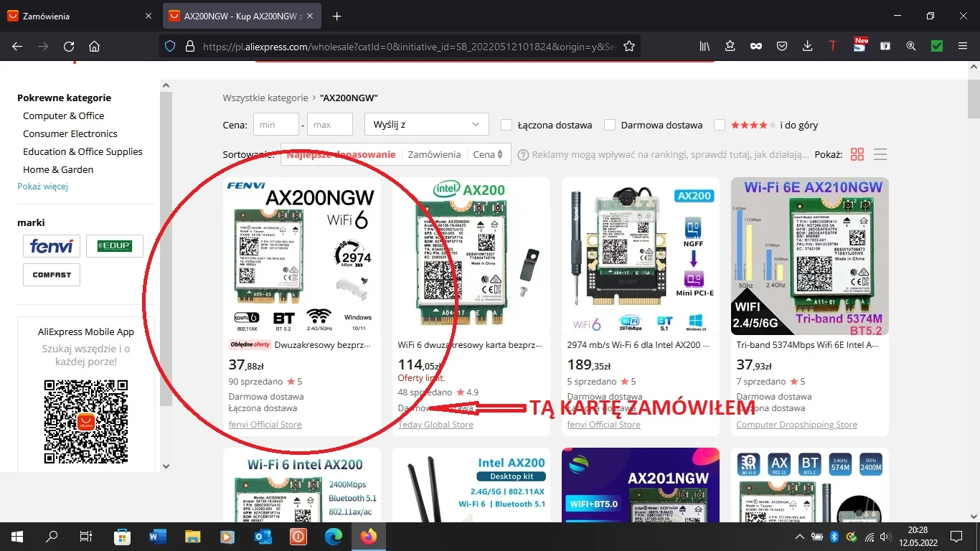Open Education & Office Supplies category

click(83, 151)
